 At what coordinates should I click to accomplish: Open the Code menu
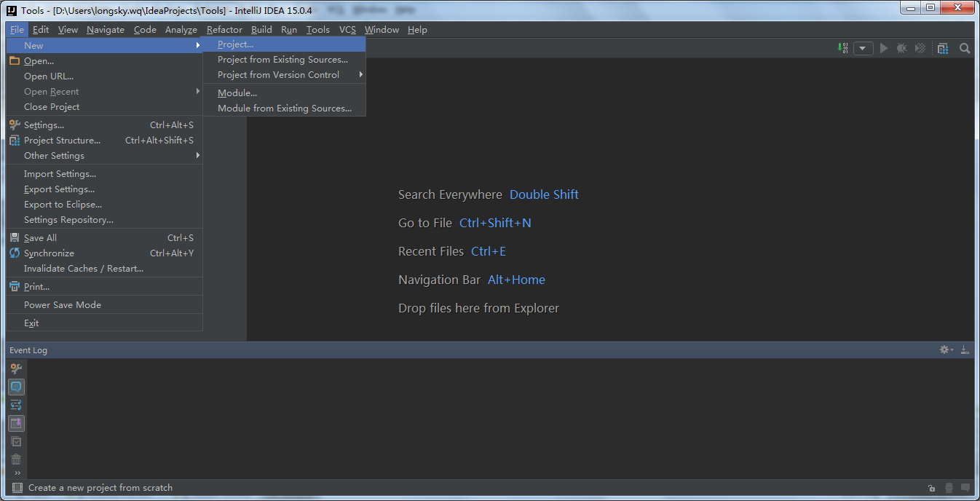pos(145,30)
